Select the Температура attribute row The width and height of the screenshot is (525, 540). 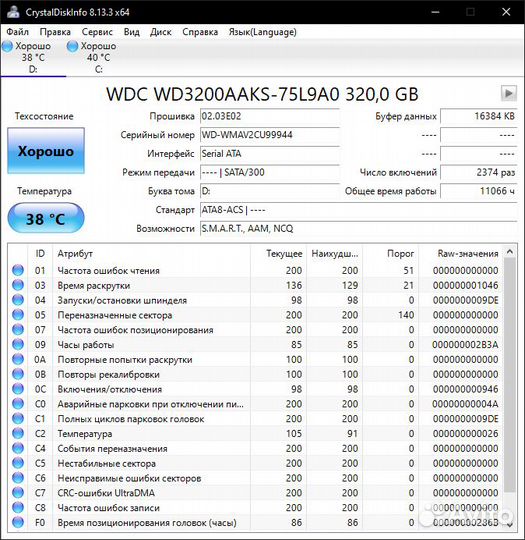pos(255,433)
